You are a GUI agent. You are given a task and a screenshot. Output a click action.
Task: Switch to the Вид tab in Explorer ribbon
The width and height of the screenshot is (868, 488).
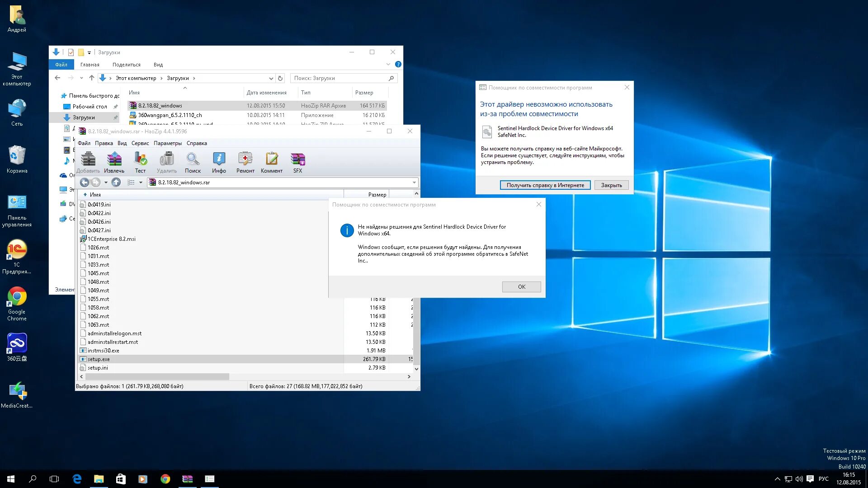coord(158,65)
